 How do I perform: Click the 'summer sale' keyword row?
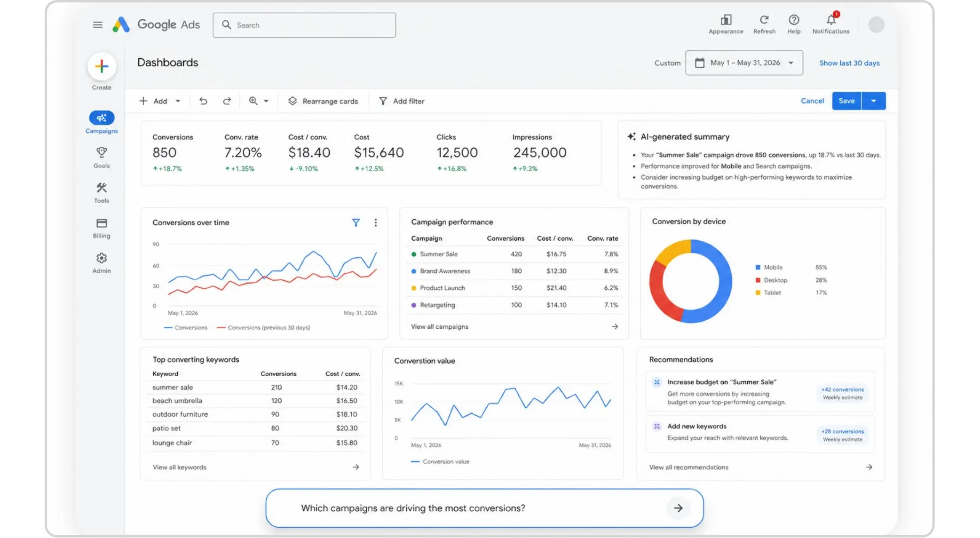[x=255, y=387]
